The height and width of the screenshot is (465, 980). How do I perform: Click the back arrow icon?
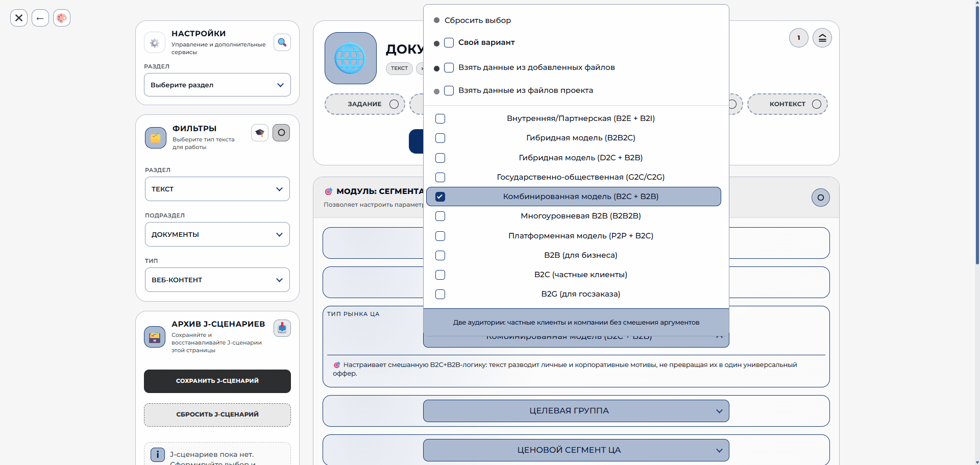(40, 18)
